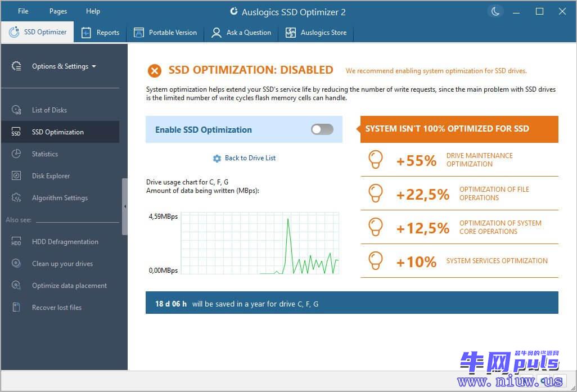
Task: Click the +12,5% system core value
Action: pos(422,228)
